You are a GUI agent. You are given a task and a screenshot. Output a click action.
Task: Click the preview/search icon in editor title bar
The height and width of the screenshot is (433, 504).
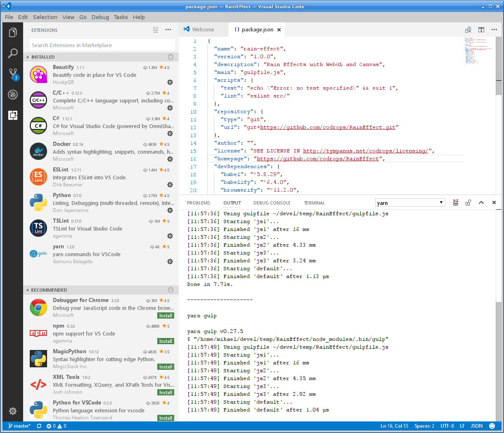click(468, 30)
